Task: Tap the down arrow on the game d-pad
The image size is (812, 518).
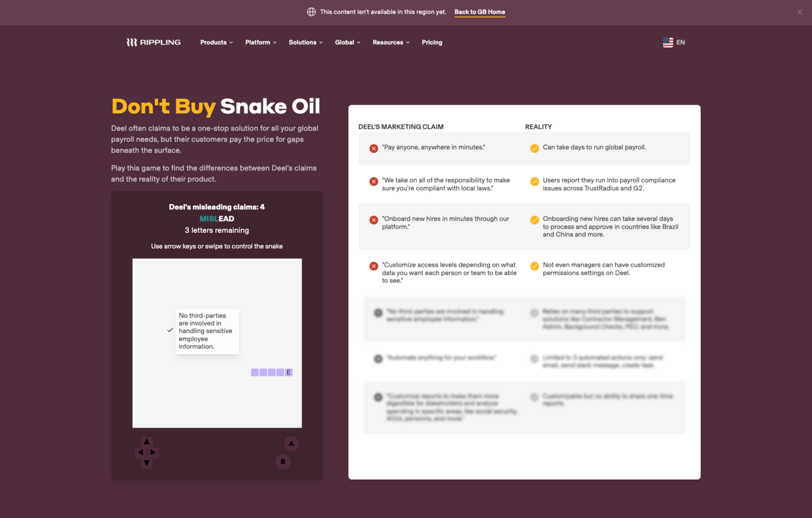Action: tap(146, 463)
